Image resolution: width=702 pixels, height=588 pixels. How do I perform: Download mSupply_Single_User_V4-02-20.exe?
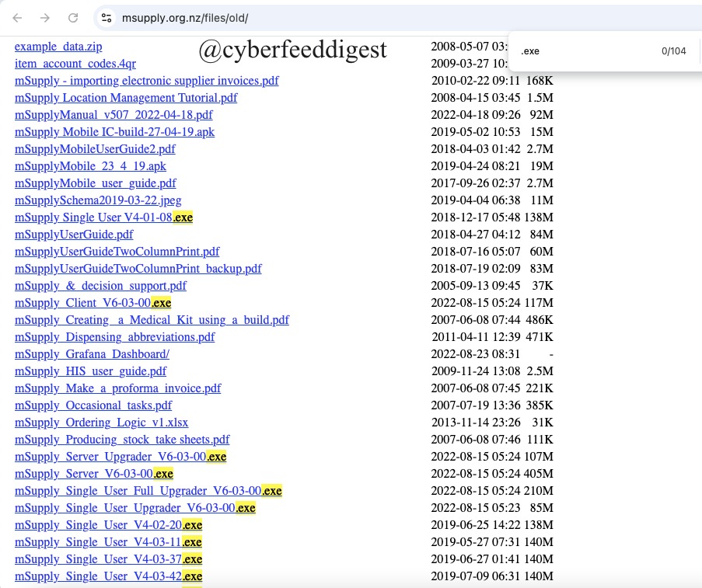(108, 525)
